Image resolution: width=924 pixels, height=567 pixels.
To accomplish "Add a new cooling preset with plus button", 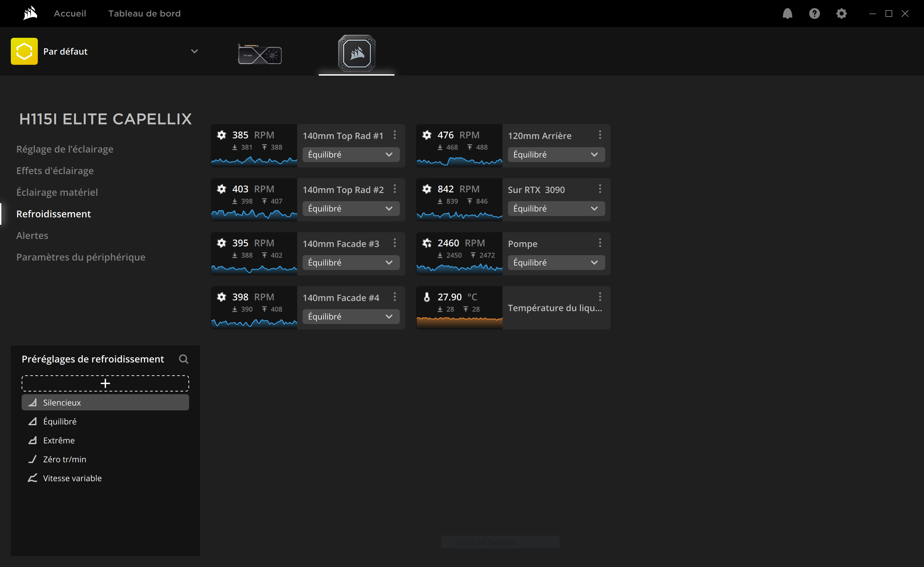I will click(x=105, y=383).
